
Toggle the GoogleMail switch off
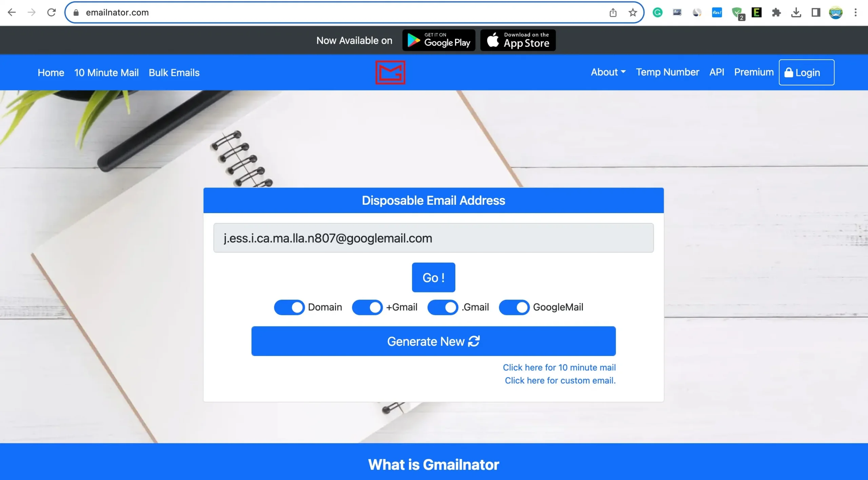[x=514, y=307]
